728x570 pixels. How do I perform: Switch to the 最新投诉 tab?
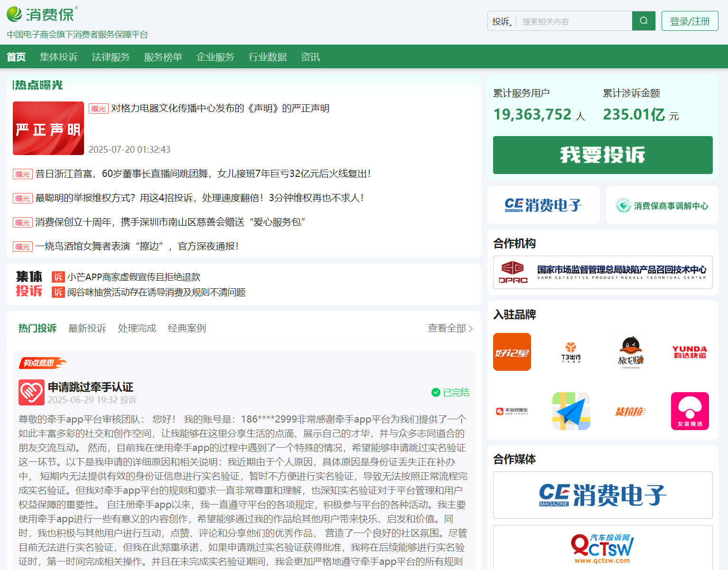click(87, 328)
